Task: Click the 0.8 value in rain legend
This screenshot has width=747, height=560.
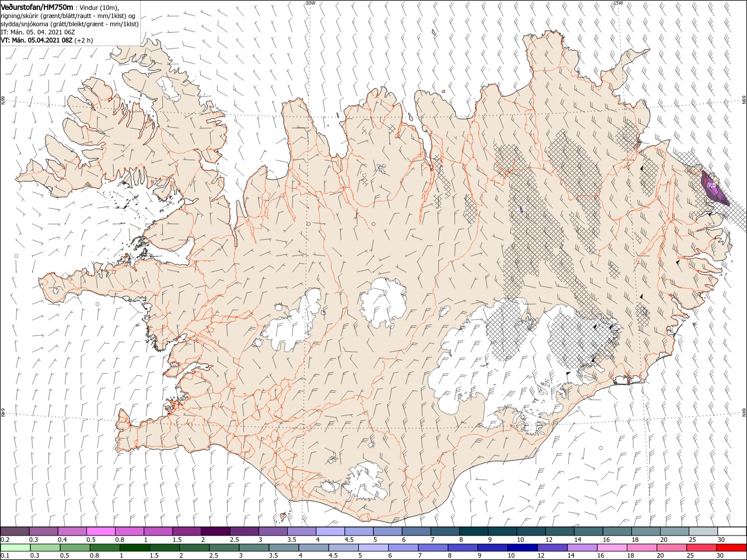Action: point(94,556)
